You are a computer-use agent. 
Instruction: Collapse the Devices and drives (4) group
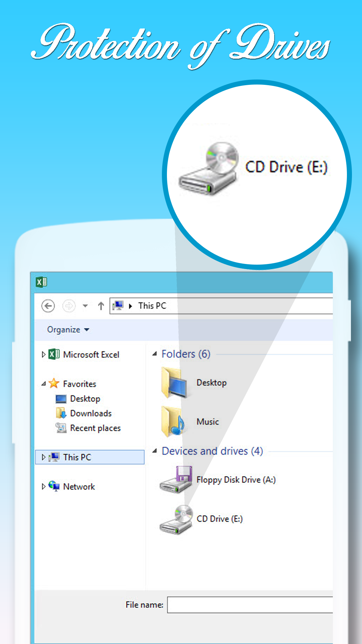(x=155, y=451)
